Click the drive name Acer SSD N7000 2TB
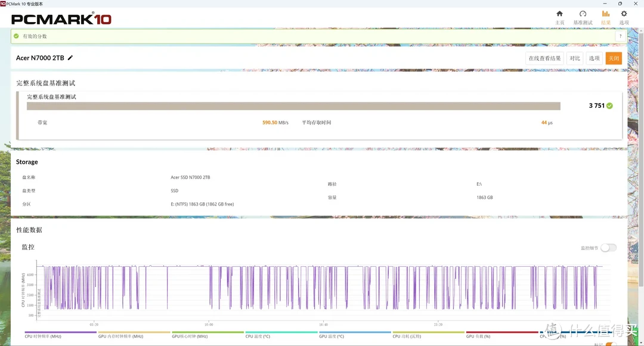This screenshot has height=346, width=644. click(x=190, y=177)
